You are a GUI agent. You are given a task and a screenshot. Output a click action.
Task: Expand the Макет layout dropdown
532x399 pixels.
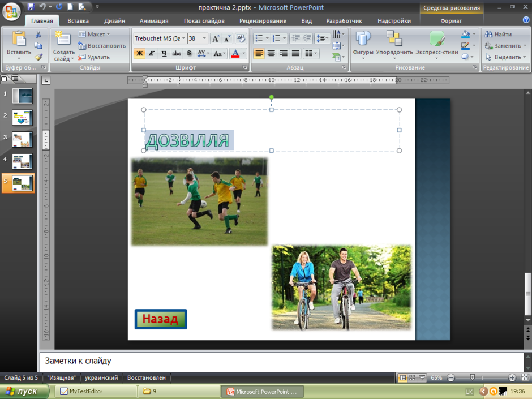pos(95,35)
